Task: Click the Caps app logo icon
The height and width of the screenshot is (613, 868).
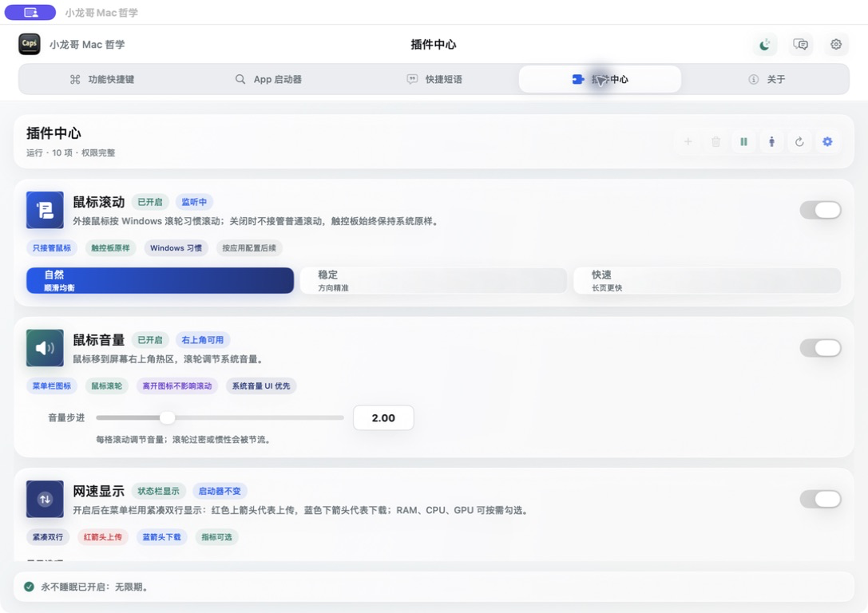Action: 30,44
